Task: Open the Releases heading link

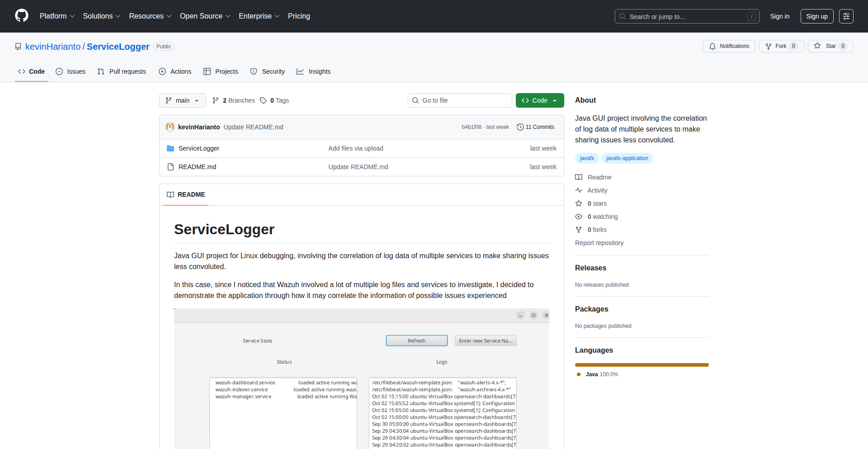Action: pyautogui.click(x=590, y=268)
